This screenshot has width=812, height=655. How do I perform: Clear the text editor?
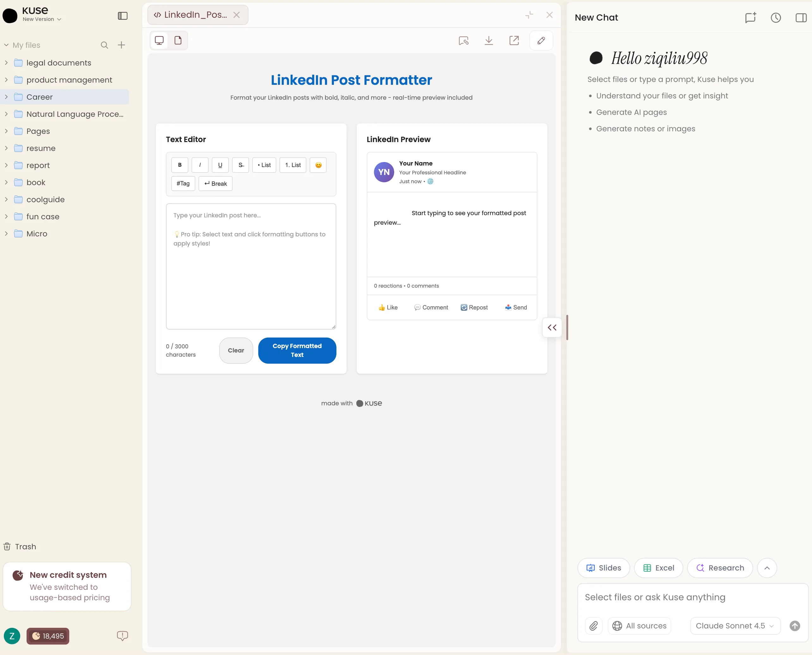[x=236, y=351]
